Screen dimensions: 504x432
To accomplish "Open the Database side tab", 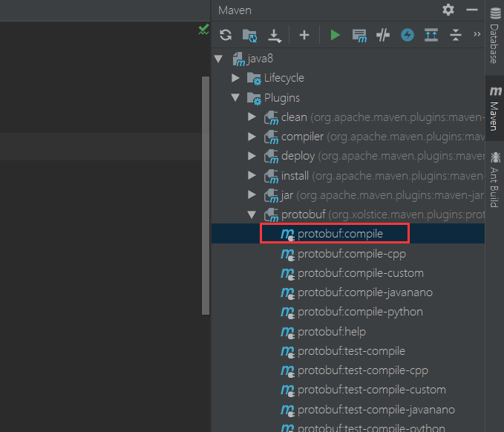I will pos(494,36).
